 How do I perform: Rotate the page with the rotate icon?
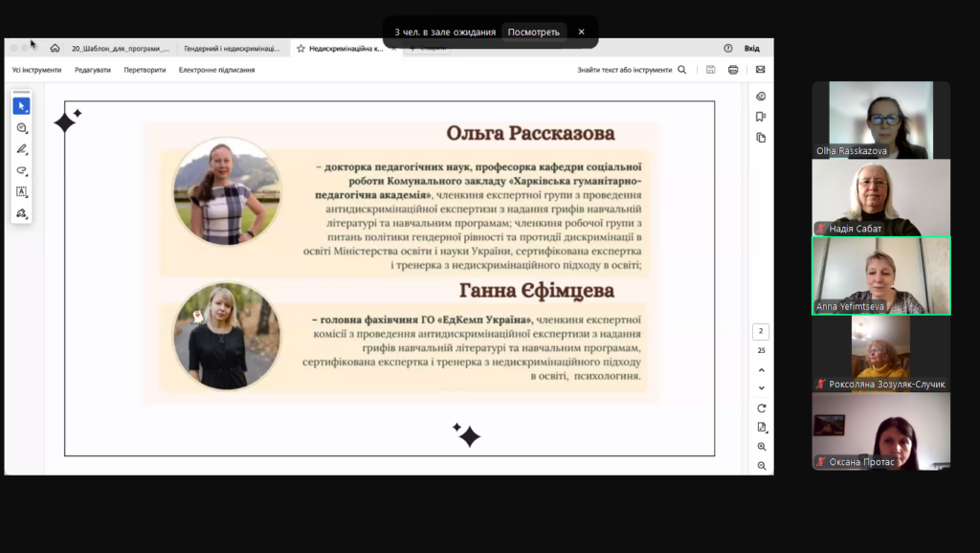[x=762, y=409]
